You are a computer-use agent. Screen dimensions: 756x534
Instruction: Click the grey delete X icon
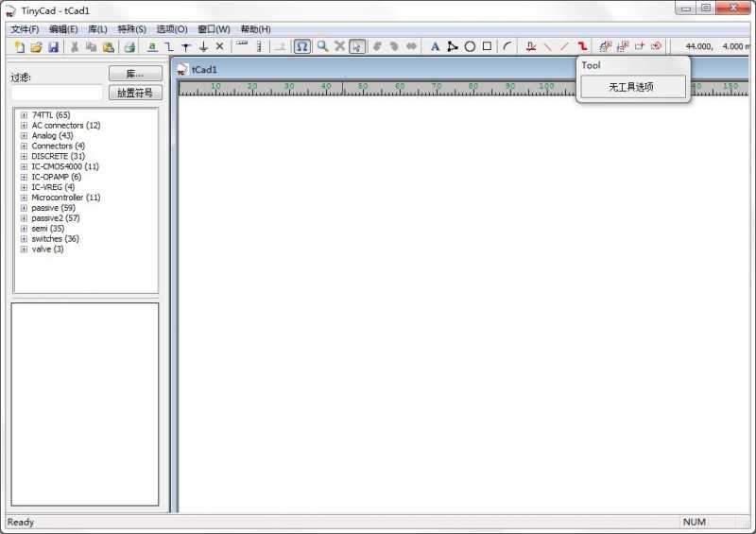[340, 46]
